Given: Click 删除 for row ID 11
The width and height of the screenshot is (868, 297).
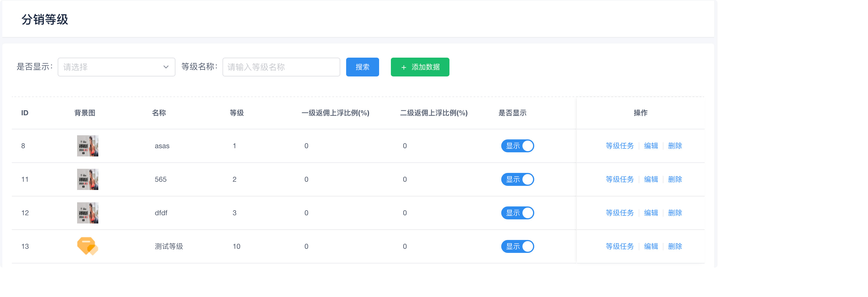Looking at the screenshot, I should coord(675,179).
